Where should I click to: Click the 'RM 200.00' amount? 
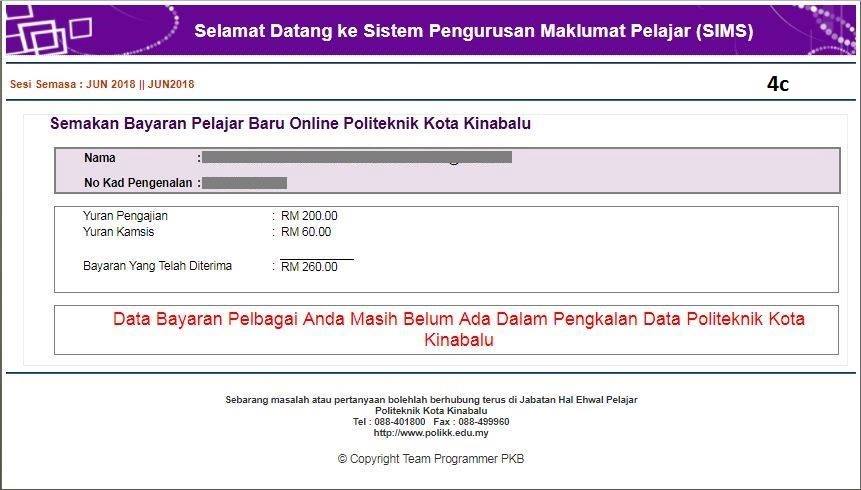click(x=309, y=216)
